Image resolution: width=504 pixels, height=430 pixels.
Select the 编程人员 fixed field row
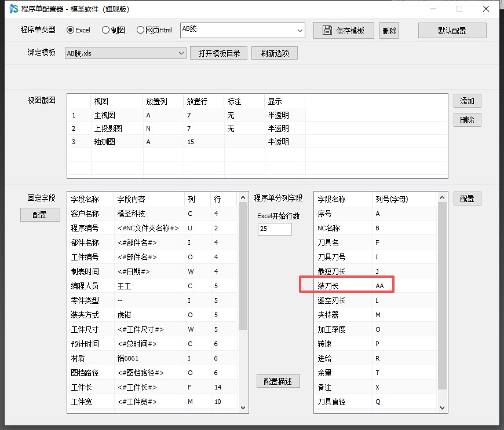153,286
